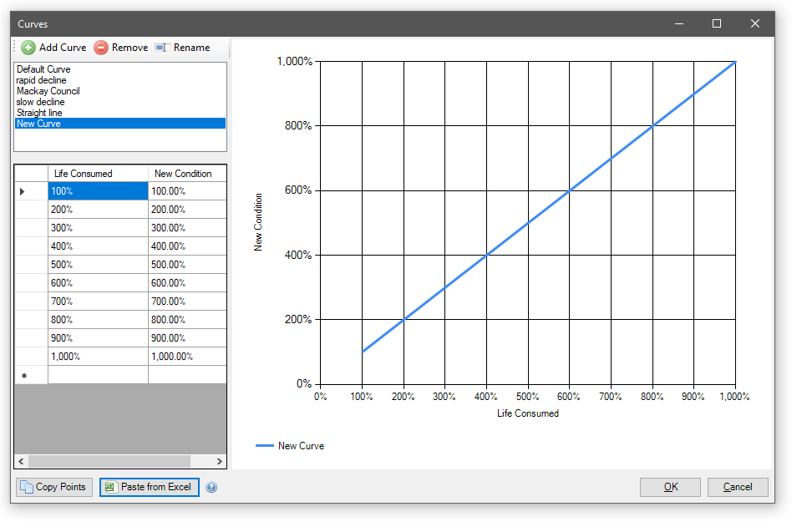Click the New Curve legend color line

(x=264, y=446)
